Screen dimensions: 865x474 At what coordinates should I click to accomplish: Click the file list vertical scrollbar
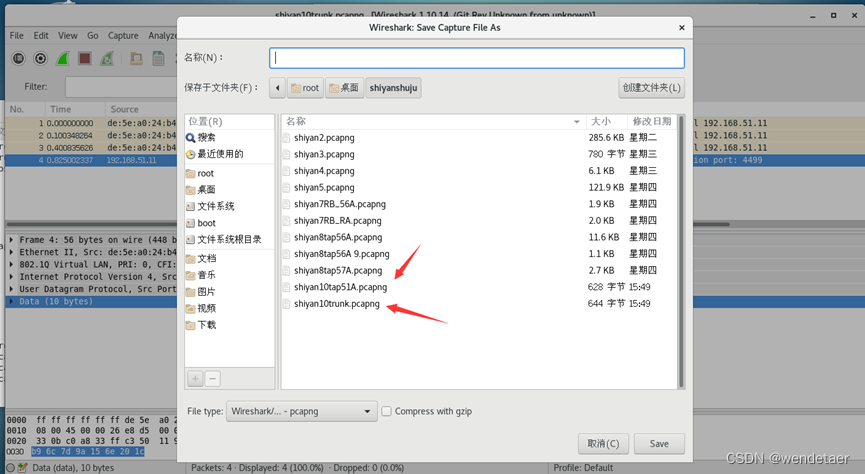coord(681,251)
